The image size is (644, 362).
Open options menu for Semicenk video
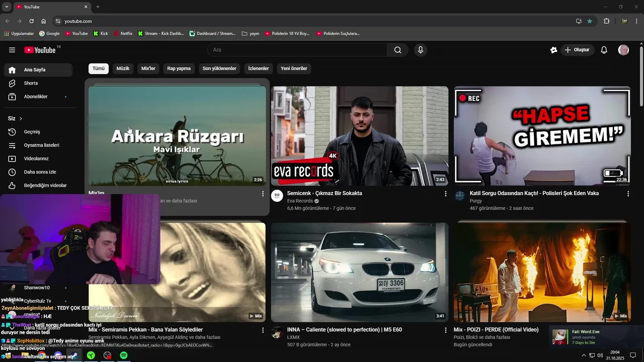point(445,194)
